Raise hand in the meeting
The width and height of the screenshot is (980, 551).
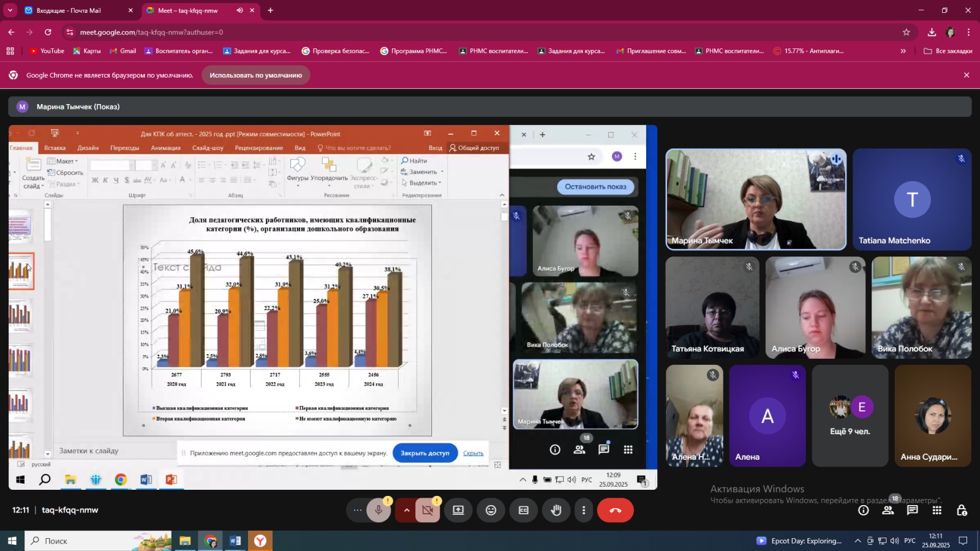556,511
